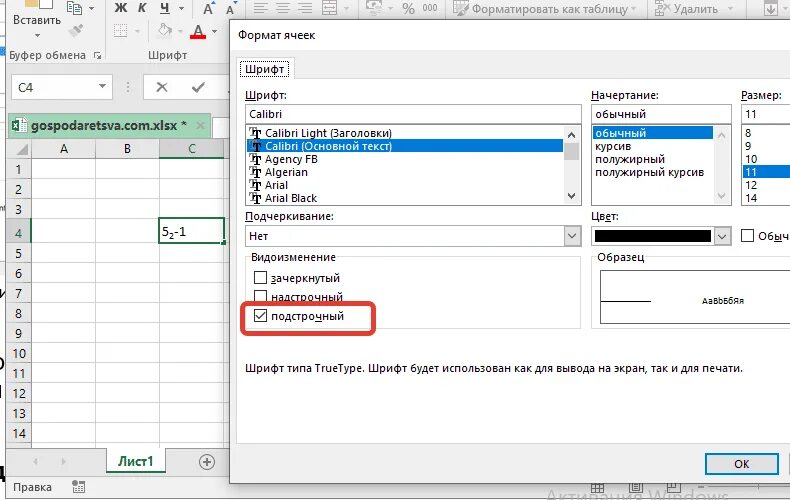Select Algerian in the font list
Image resolution: width=790 pixels, height=500 pixels.
286,172
